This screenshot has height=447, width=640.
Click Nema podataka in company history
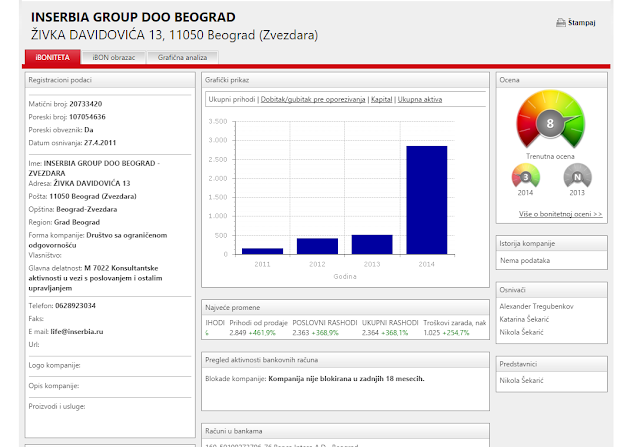pyautogui.click(x=525, y=260)
